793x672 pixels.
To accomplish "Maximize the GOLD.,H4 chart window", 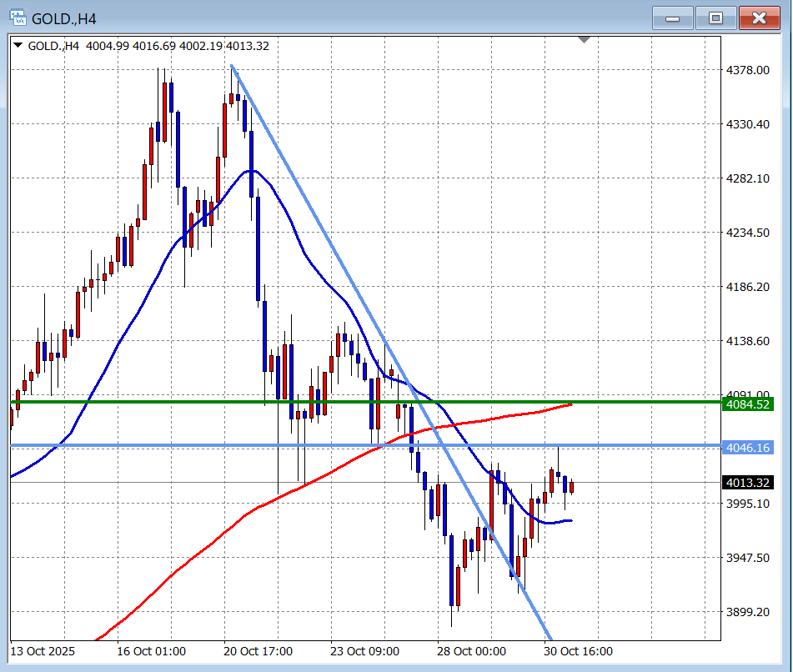I will [x=715, y=18].
